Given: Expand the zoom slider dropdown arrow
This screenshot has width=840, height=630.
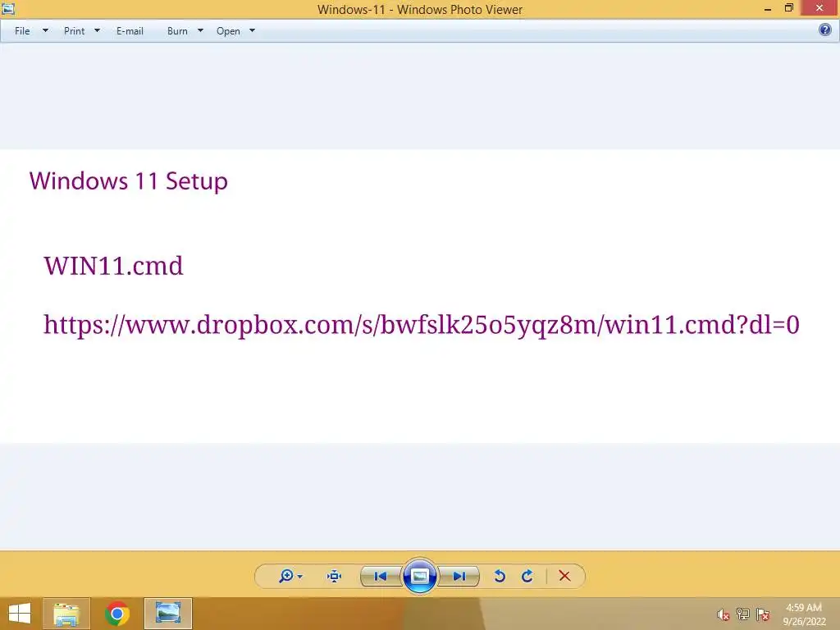Looking at the screenshot, I should point(300,577).
